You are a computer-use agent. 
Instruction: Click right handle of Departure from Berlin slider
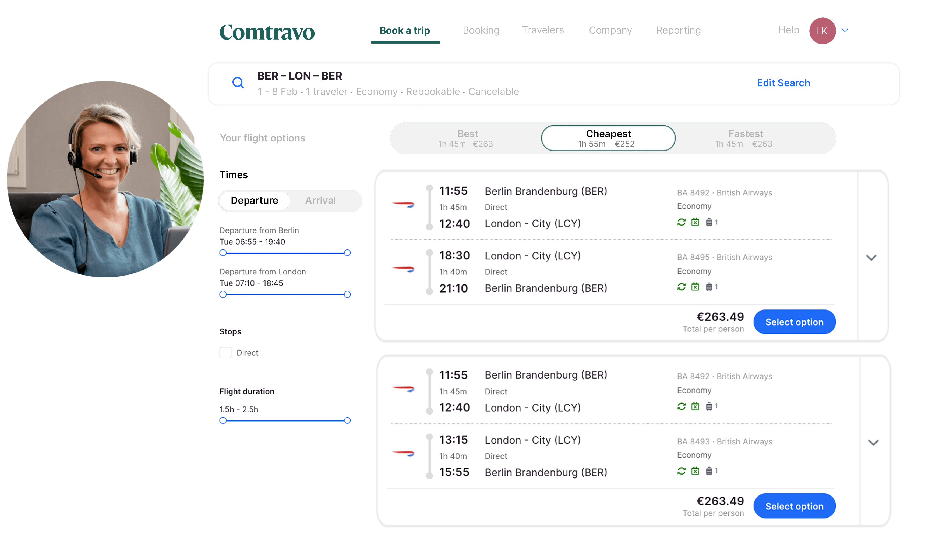click(x=347, y=253)
